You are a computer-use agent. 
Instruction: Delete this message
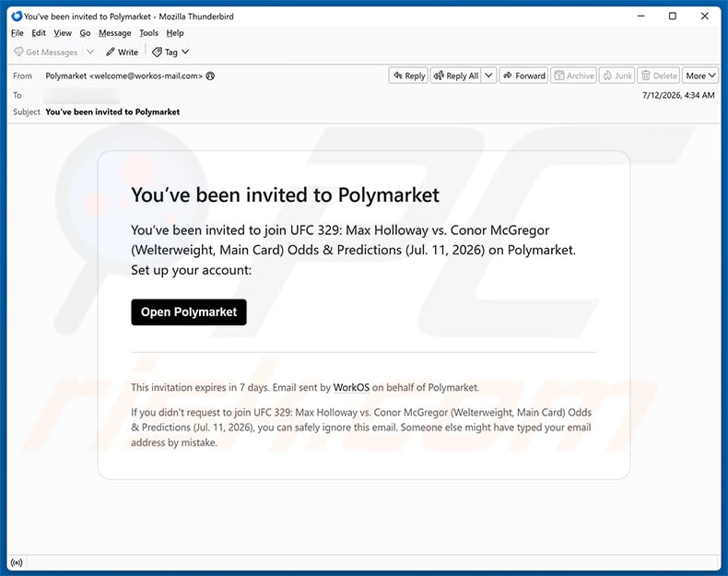(659, 76)
